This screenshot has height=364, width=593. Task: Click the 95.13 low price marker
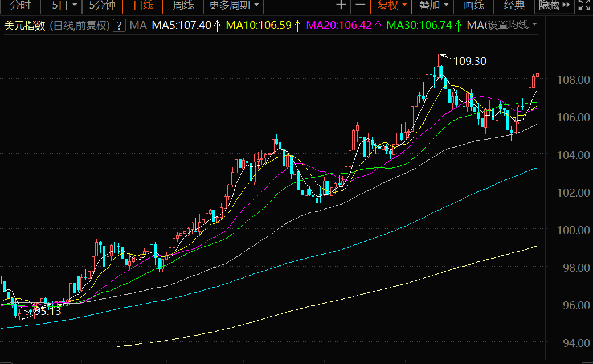pyautogui.click(x=47, y=311)
